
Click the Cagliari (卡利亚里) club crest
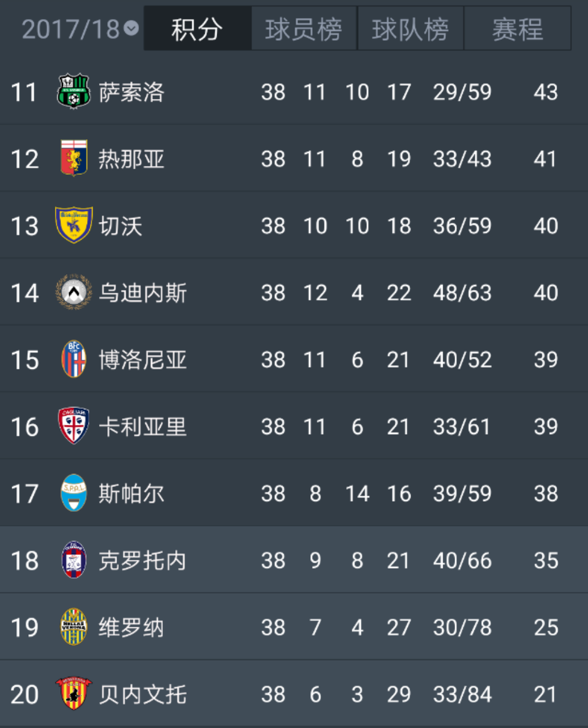tap(73, 426)
